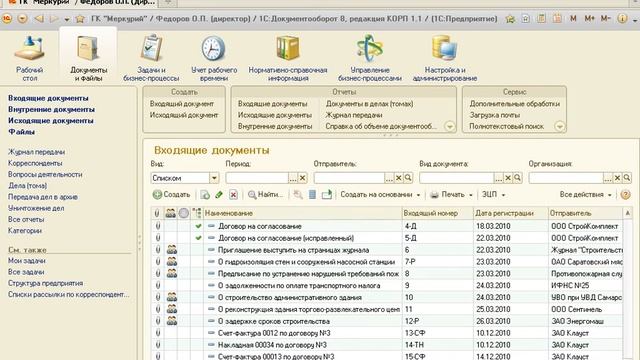This screenshot has height=360, width=640.
Task: Open the navigation history dropdown arrow
Action: point(67,19)
